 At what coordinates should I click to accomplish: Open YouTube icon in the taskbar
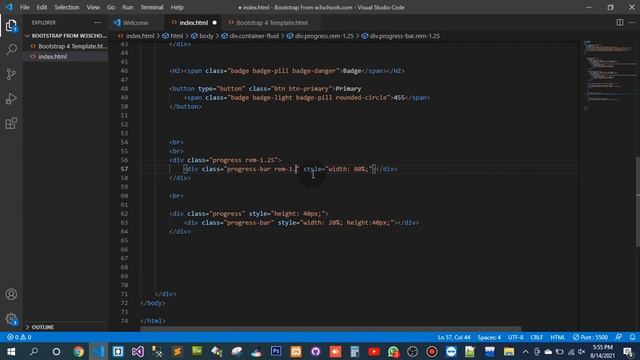pos(374,351)
